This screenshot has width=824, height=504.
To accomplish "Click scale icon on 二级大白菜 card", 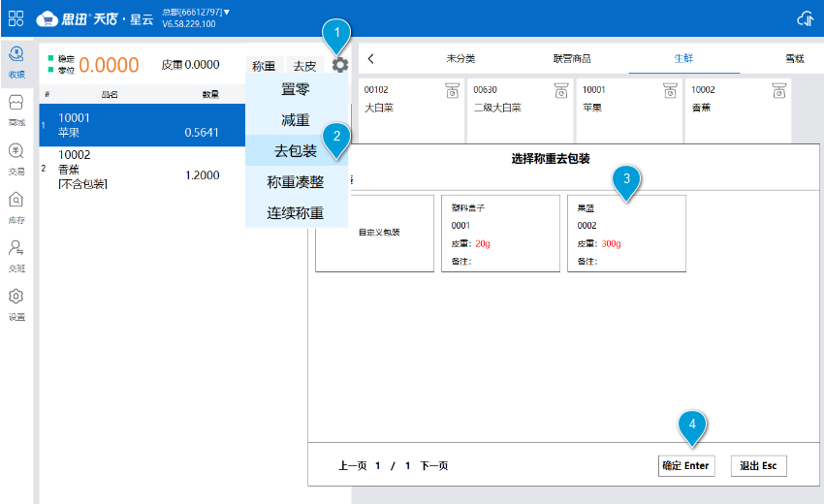I will 561,90.
